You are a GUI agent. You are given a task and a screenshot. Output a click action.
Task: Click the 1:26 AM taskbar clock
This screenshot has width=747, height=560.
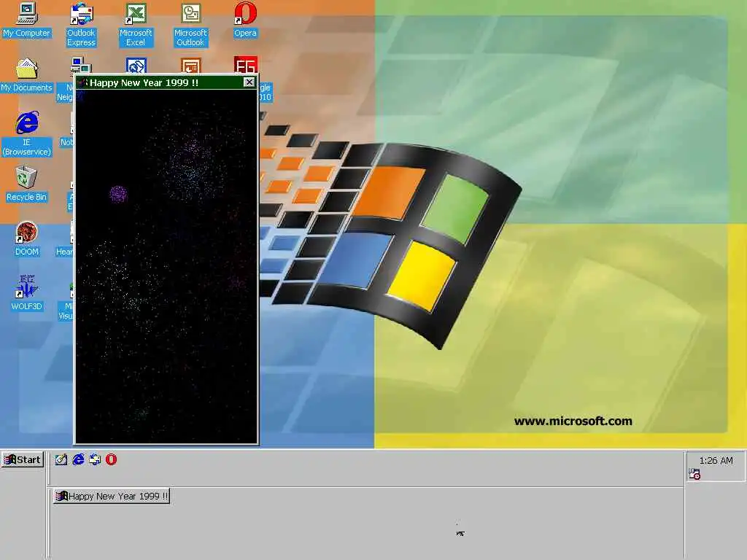pyautogui.click(x=716, y=461)
